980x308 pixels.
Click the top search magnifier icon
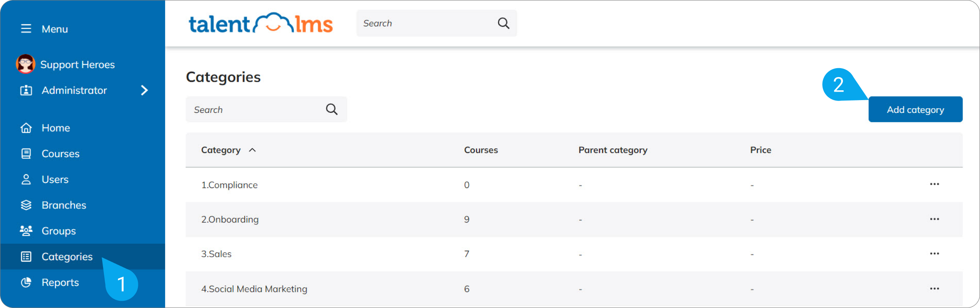click(503, 23)
